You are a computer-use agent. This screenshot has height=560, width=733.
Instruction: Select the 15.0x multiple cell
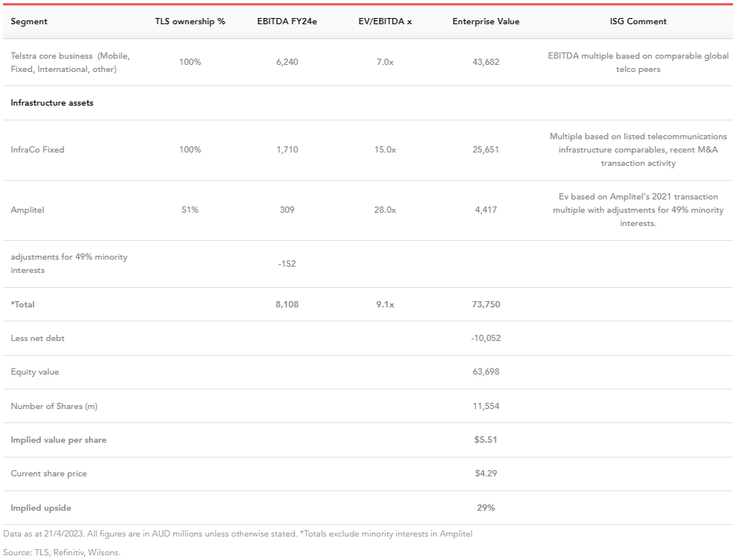pos(385,149)
